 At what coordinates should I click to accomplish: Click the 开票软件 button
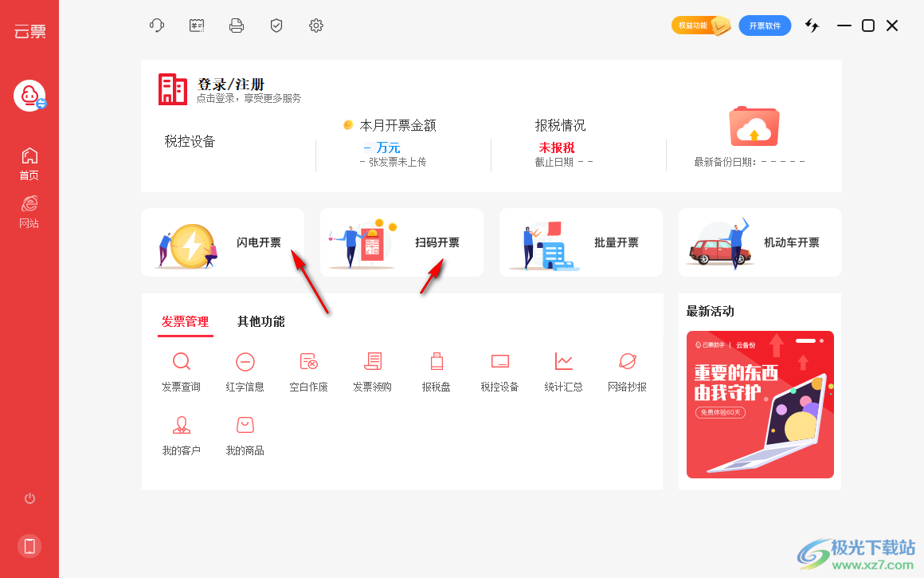click(765, 26)
